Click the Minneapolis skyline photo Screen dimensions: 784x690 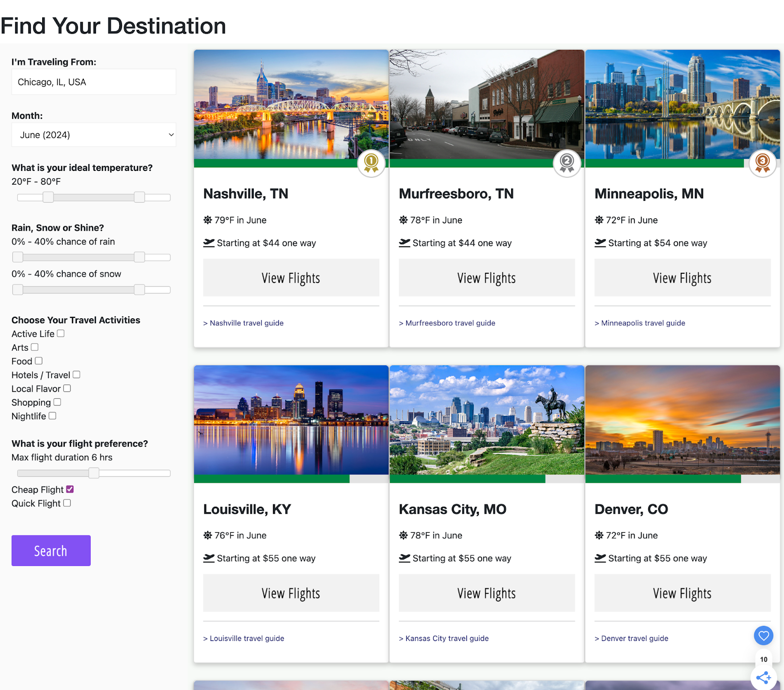683,104
